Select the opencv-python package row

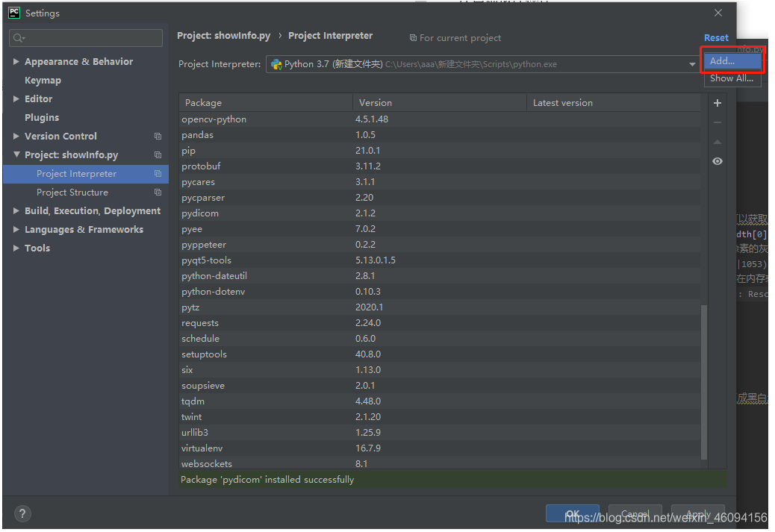440,119
